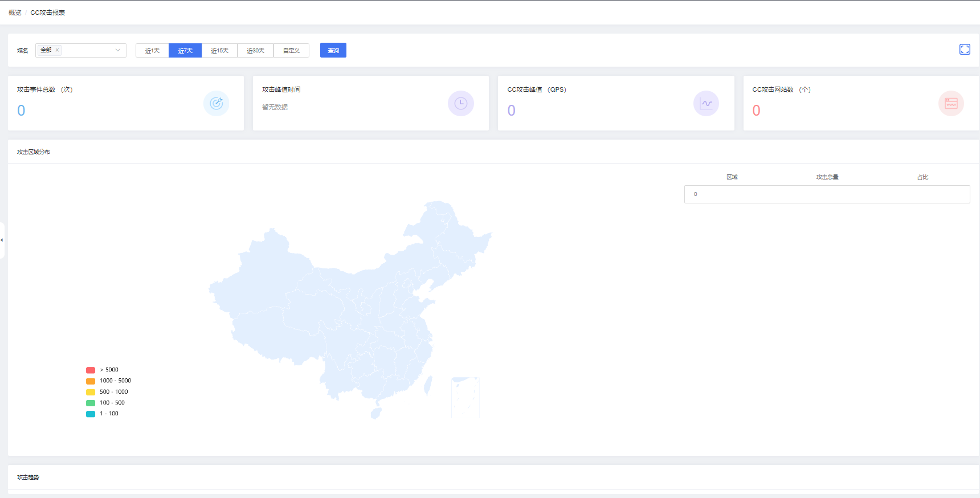Click the target icon on 攻击事件总数 card
This screenshot has width=980, height=498.
point(216,103)
